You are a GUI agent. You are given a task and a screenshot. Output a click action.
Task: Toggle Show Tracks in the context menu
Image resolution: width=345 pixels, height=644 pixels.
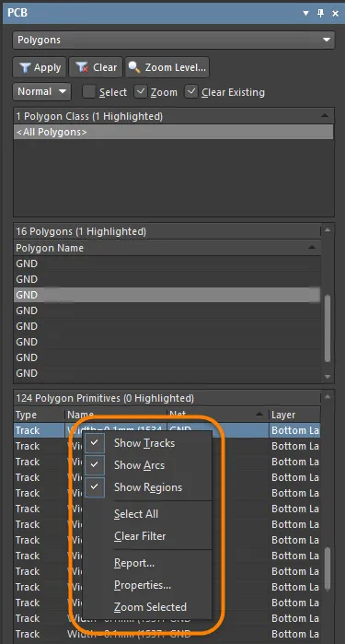(x=144, y=443)
